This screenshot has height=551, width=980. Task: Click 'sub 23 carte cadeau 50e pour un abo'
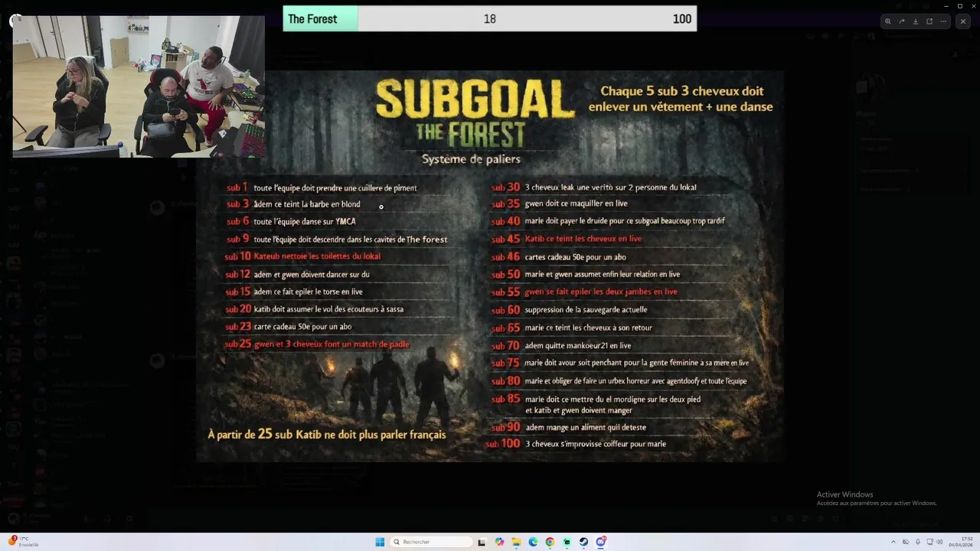(289, 327)
